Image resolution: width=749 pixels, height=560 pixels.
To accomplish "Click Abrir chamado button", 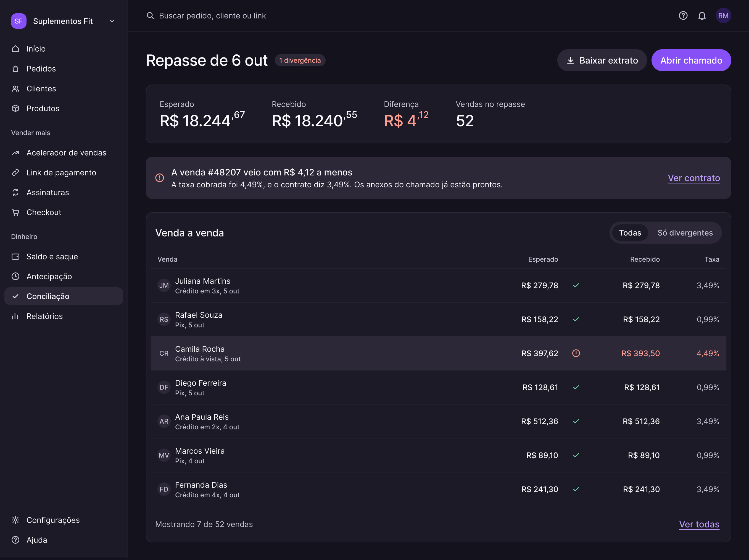I will click(x=691, y=60).
